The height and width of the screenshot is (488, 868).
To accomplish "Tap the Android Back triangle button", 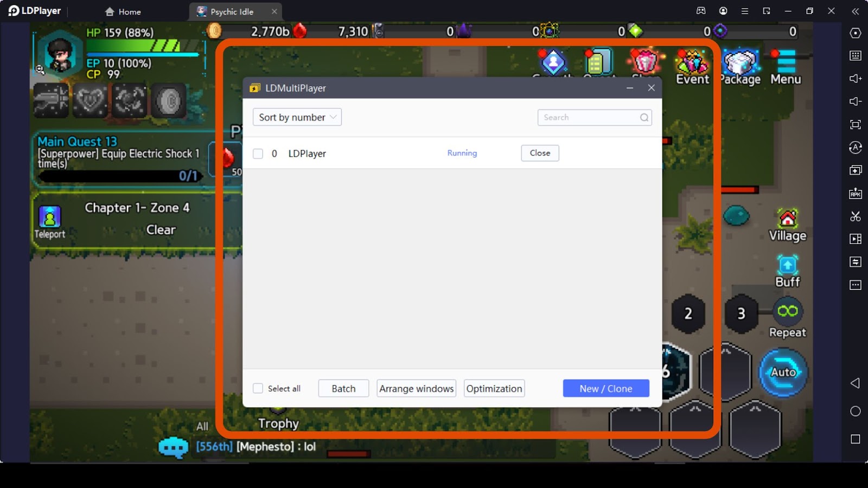I will pyautogui.click(x=856, y=383).
